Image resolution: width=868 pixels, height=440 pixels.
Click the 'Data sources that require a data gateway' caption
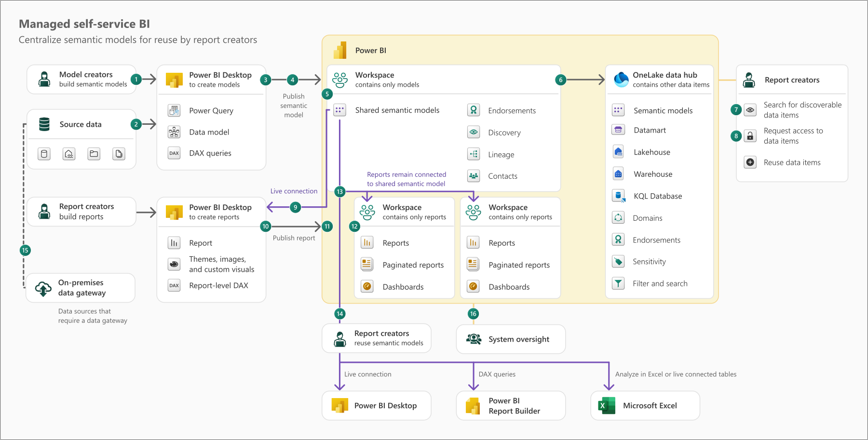click(93, 316)
